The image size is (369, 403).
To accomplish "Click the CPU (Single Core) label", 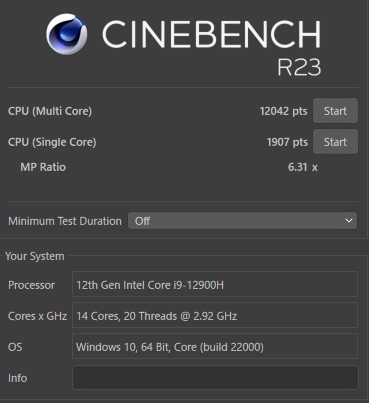I will point(52,142).
